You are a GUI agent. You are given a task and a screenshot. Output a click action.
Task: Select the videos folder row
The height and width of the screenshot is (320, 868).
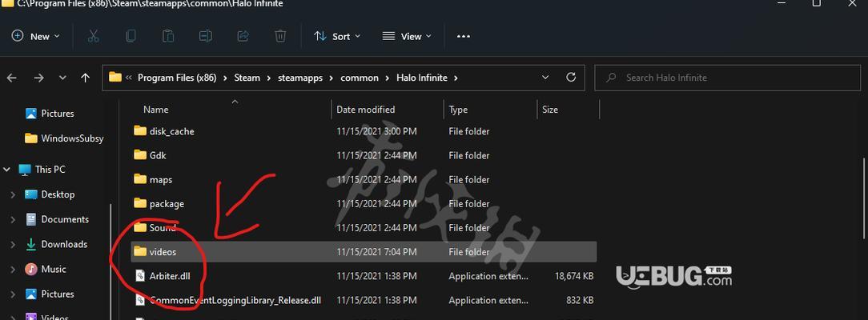[x=364, y=252]
